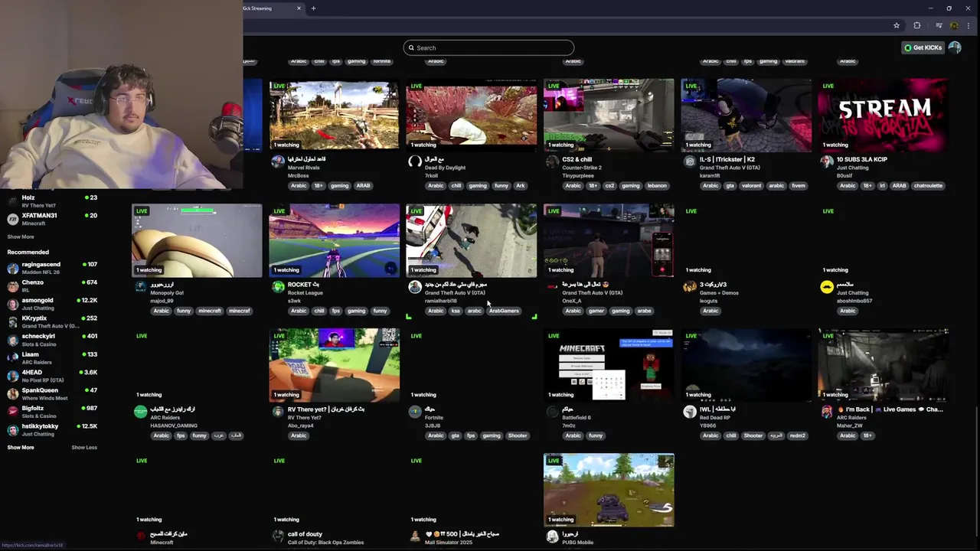This screenshot has width=980, height=551.
Task: Collapse Recommended list with Show Less
Action: pyautogui.click(x=84, y=448)
